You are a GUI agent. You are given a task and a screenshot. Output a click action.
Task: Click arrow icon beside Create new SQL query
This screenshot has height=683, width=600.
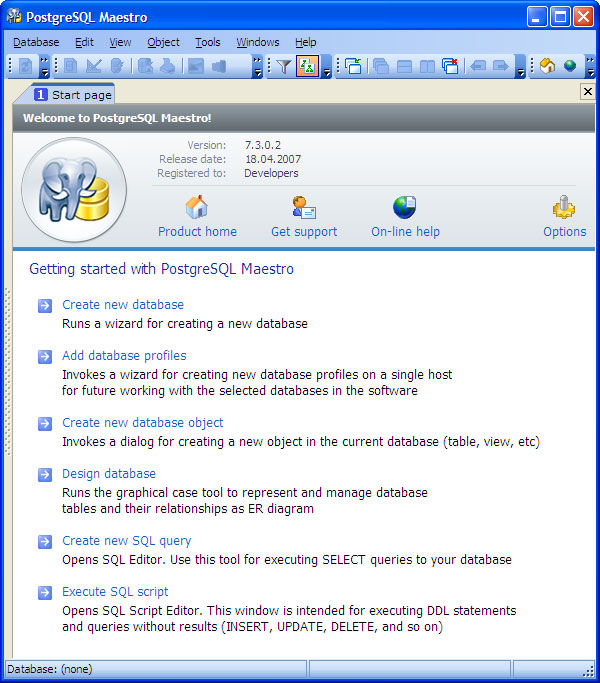tap(45, 541)
